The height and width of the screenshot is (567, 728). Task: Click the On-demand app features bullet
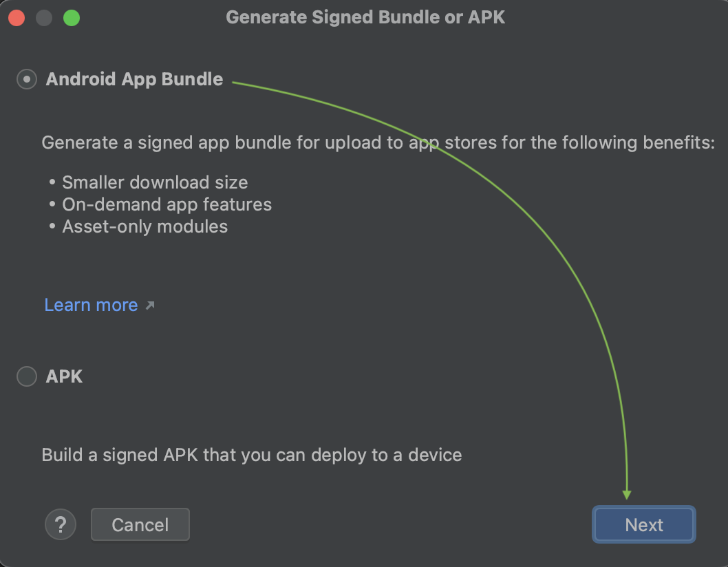[167, 204]
